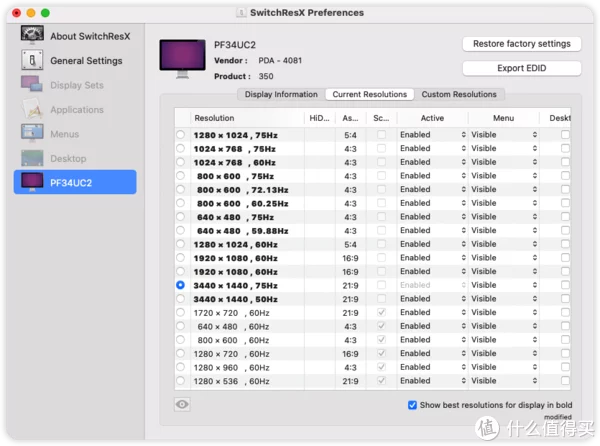This screenshot has height=446, width=600.
Task: Select the PF34UC2 monitor sidebar icon
Action: pos(32,182)
